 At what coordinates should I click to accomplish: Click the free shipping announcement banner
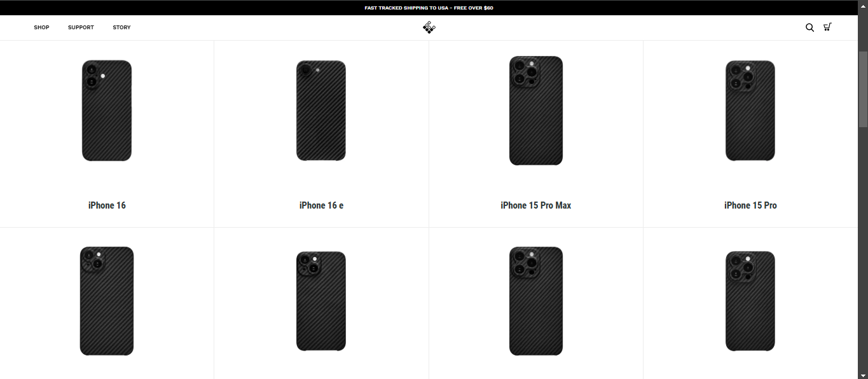429,8
